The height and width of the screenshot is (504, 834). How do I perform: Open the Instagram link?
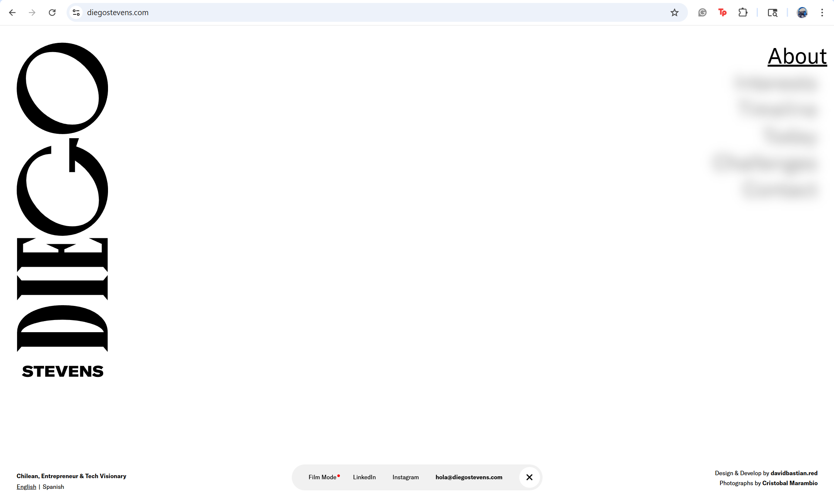click(405, 477)
